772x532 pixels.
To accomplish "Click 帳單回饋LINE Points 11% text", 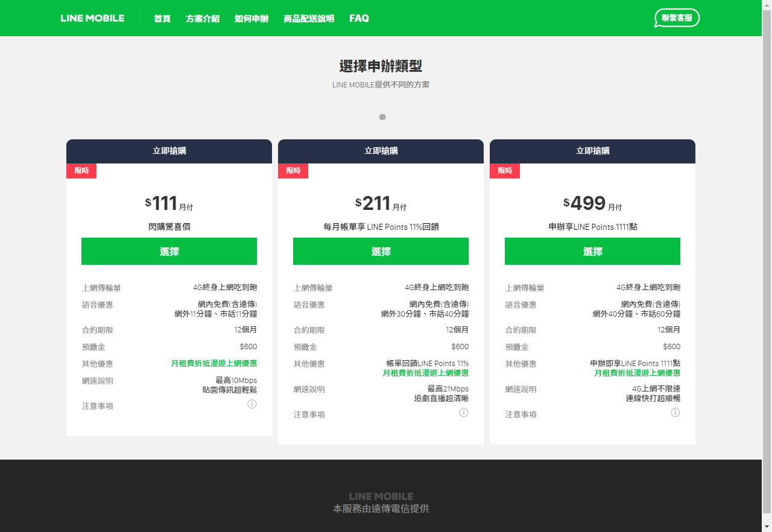I will [x=428, y=364].
